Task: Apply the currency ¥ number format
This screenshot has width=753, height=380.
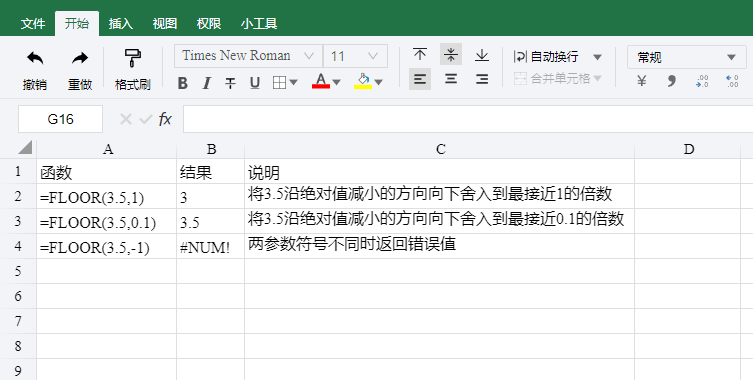Action: click(642, 81)
